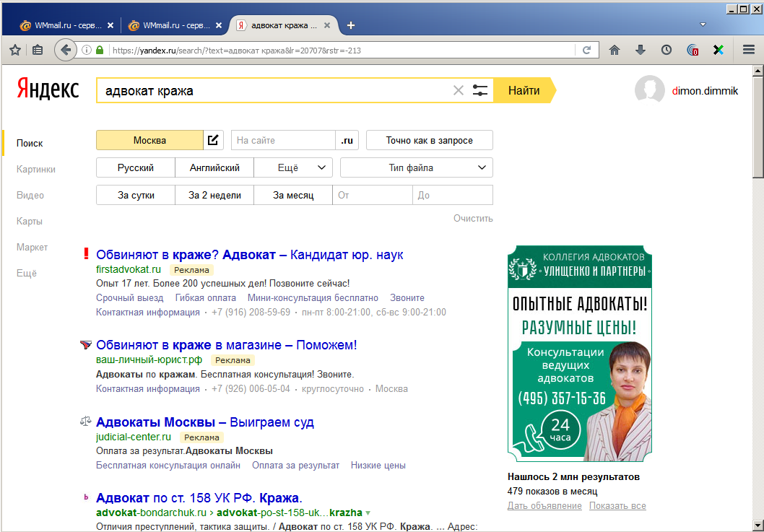Expand the Ещё language dropdown

coord(293,167)
